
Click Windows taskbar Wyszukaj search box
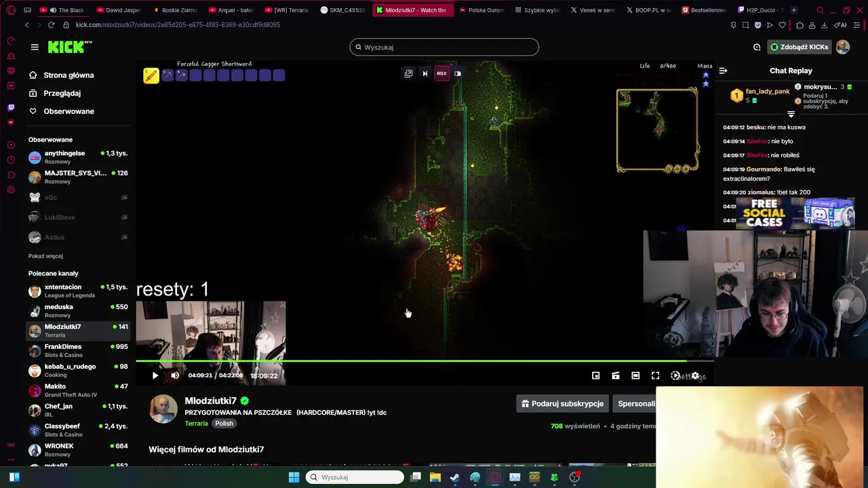(x=355, y=477)
